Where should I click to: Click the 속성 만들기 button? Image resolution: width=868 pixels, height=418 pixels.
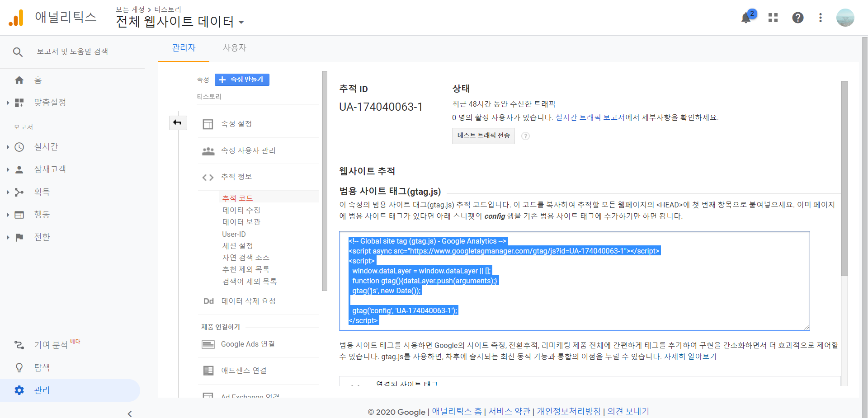[x=242, y=80]
